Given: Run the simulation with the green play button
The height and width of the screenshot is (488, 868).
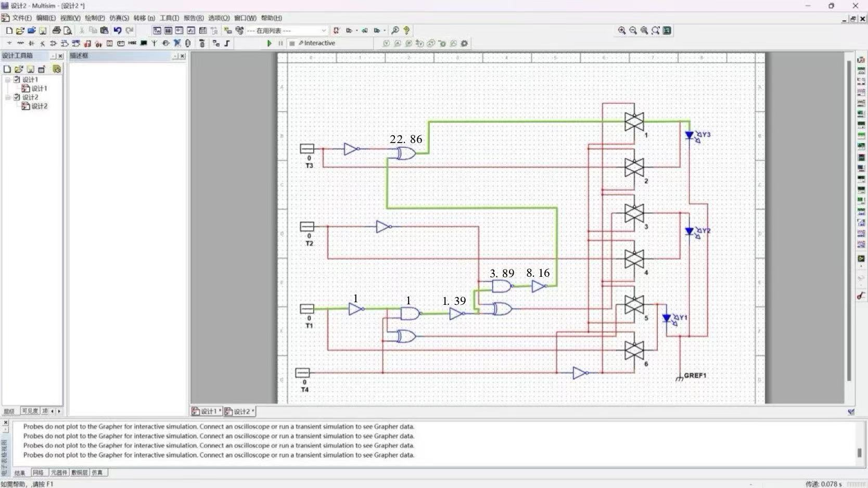Looking at the screenshot, I should click(x=269, y=43).
